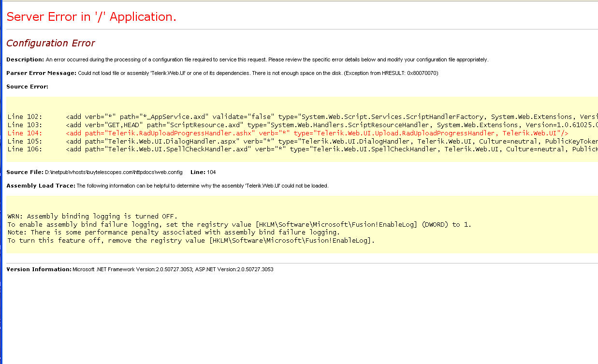Click the "Server Error in '/' Application." heading
Viewport: 598px width, 364px height.
pyautogui.click(x=91, y=17)
